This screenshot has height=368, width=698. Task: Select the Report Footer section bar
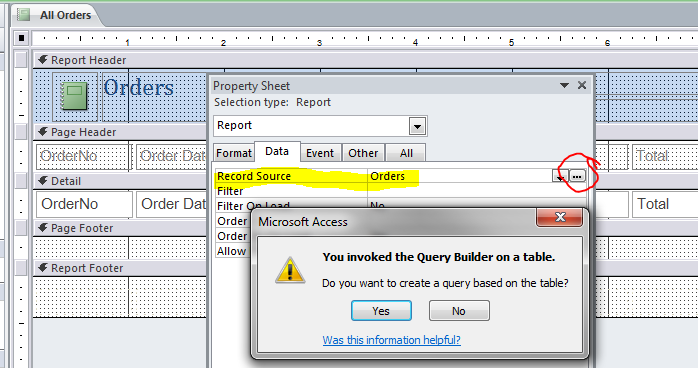(120, 268)
